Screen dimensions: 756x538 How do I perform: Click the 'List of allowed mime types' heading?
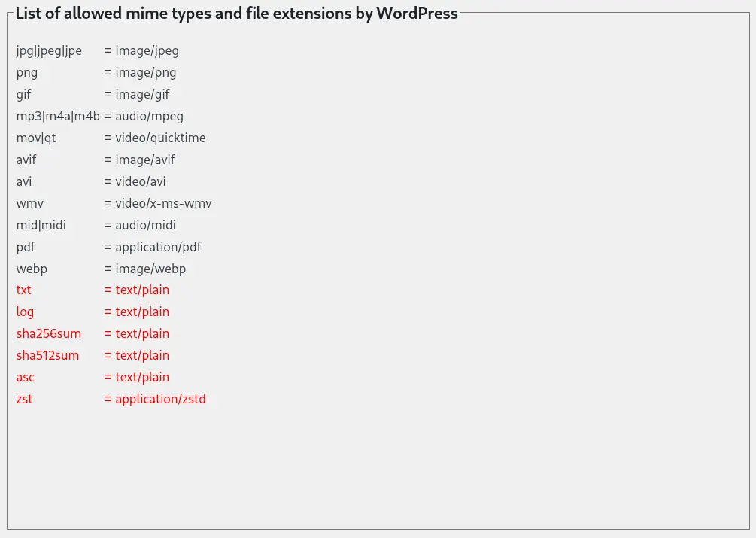[236, 13]
